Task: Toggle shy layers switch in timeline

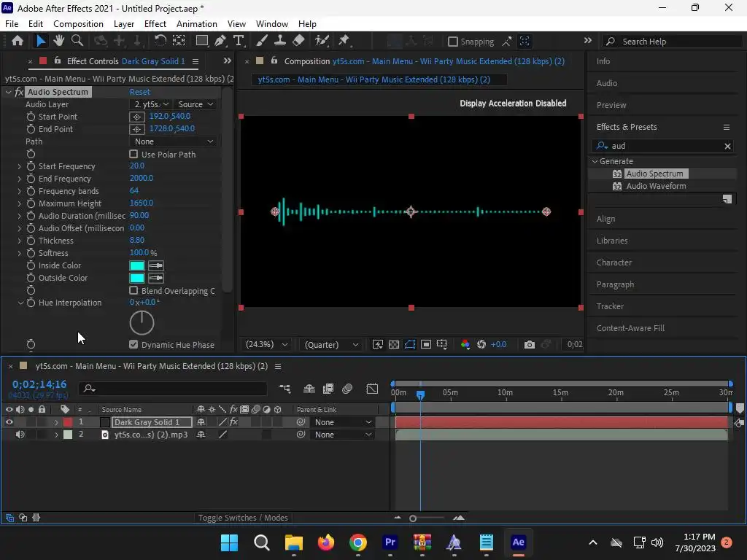Action: [x=309, y=389]
